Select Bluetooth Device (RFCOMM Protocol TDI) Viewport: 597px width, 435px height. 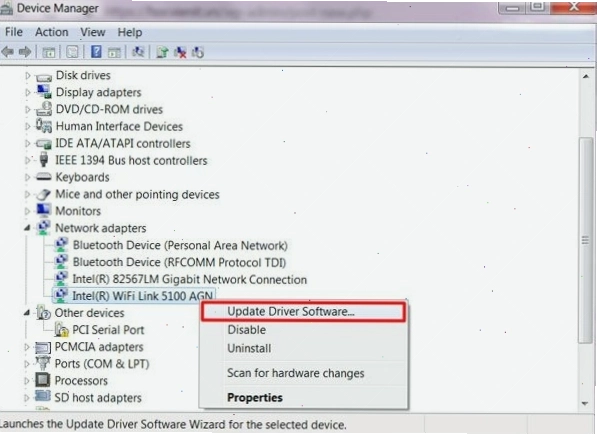click(x=179, y=262)
